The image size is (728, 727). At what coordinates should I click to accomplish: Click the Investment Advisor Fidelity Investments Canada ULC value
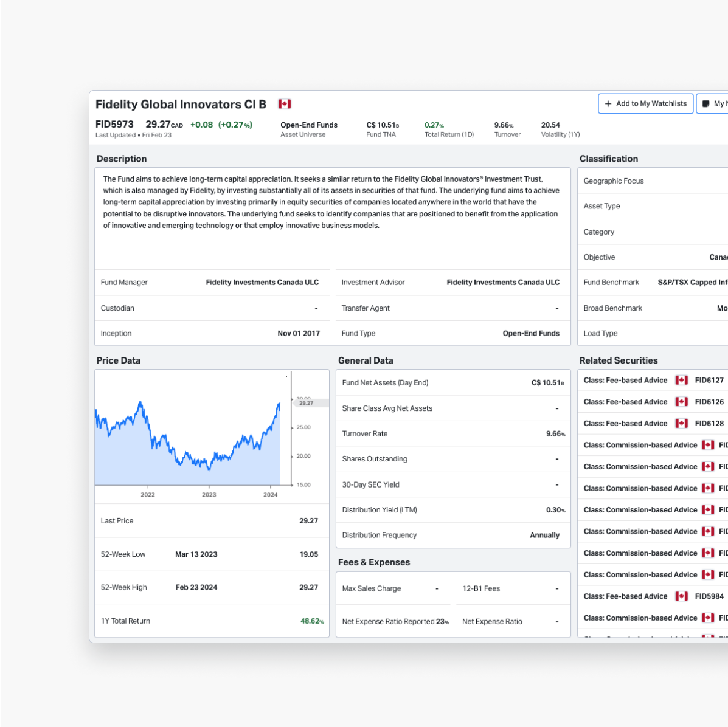503,282
